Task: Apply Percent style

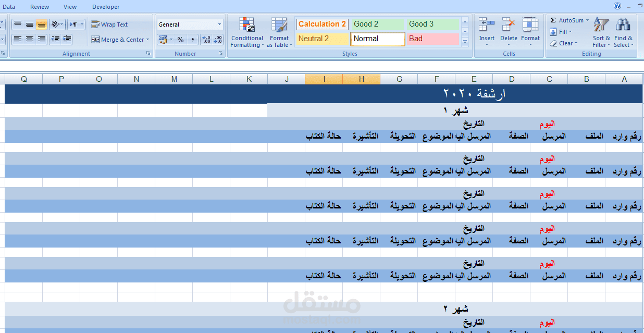Action: [180, 40]
